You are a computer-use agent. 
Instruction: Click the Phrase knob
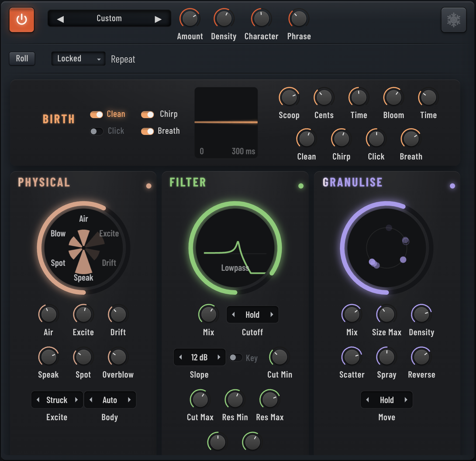[x=299, y=18]
